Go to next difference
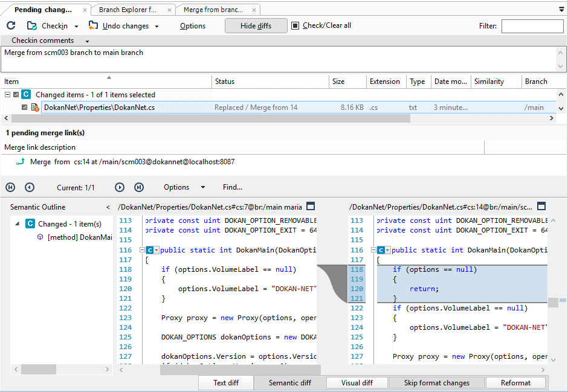Screen dimensions: 568x392 point(120,187)
